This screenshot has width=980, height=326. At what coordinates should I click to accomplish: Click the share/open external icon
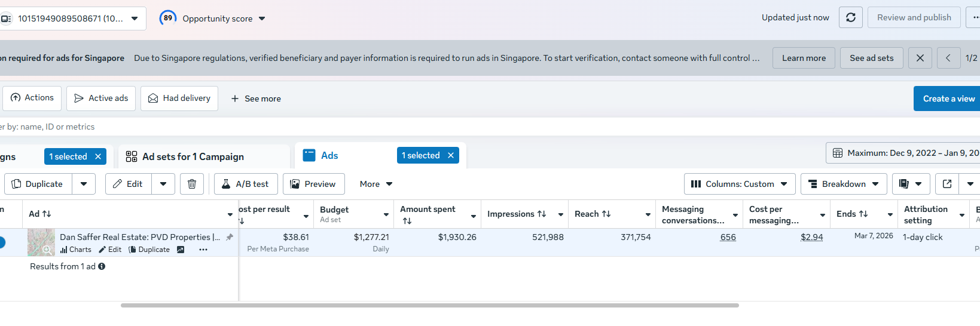(x=947, y=184)
